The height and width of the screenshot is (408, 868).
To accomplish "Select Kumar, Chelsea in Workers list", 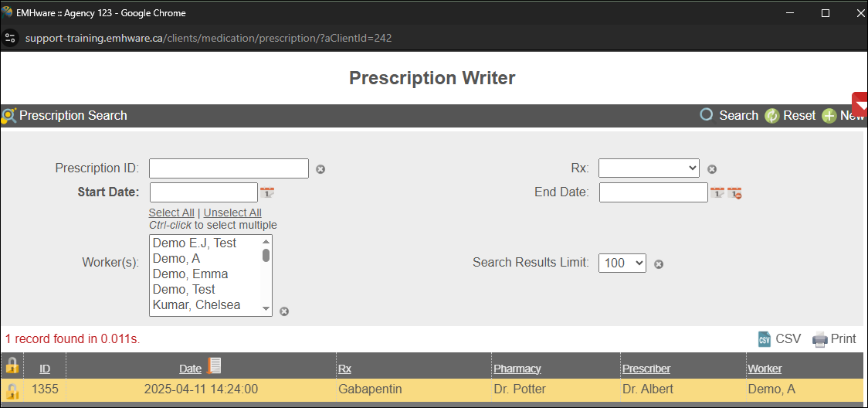I will coord(196,304).
